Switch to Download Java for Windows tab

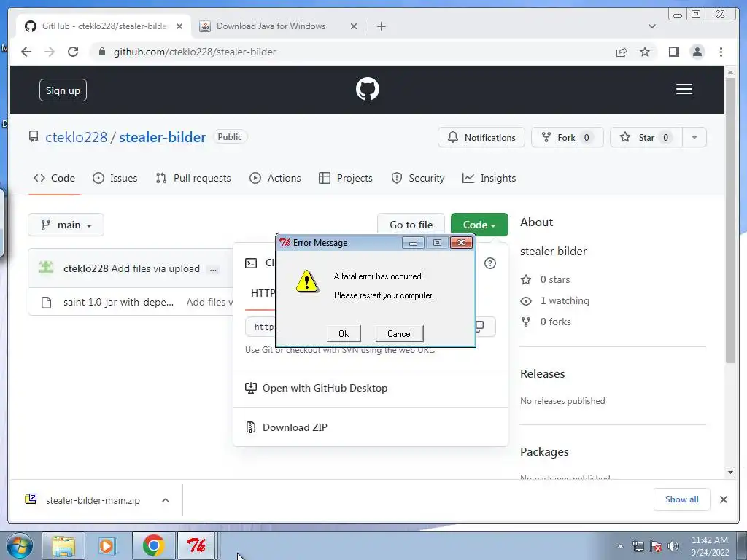pos(271,26)
